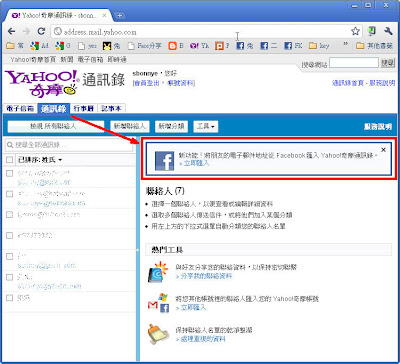Image resolution: width=400 pixels, height=364 pixels.
Task: Click the 新增聯絡人 button
Action: point(129,126)
